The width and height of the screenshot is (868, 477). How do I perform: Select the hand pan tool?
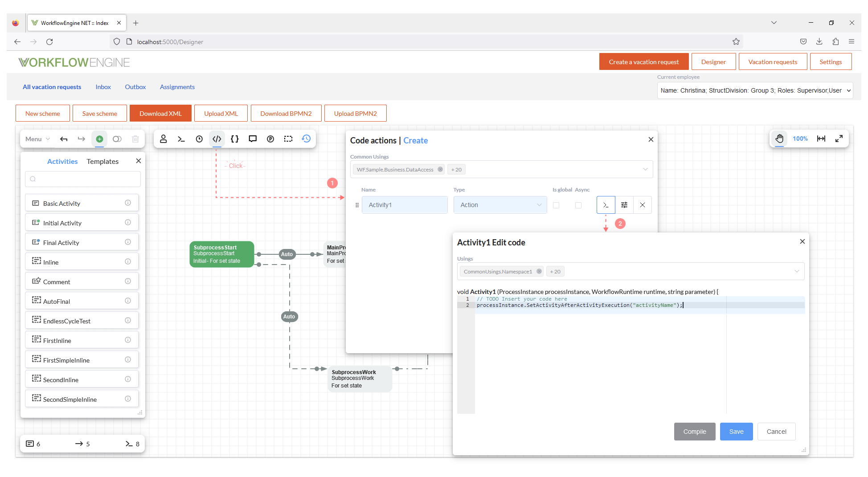[x=779, y=139]
